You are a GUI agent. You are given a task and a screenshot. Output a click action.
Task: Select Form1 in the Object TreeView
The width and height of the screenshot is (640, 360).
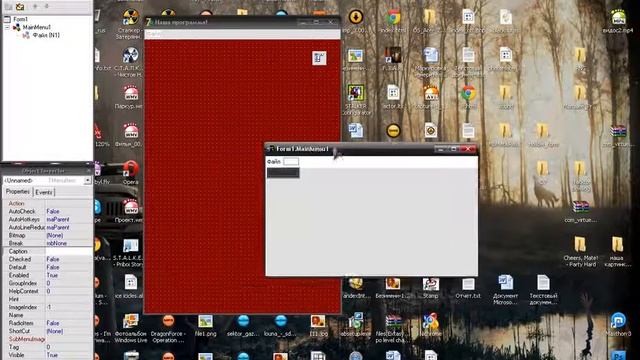click(x=20, y=19)
